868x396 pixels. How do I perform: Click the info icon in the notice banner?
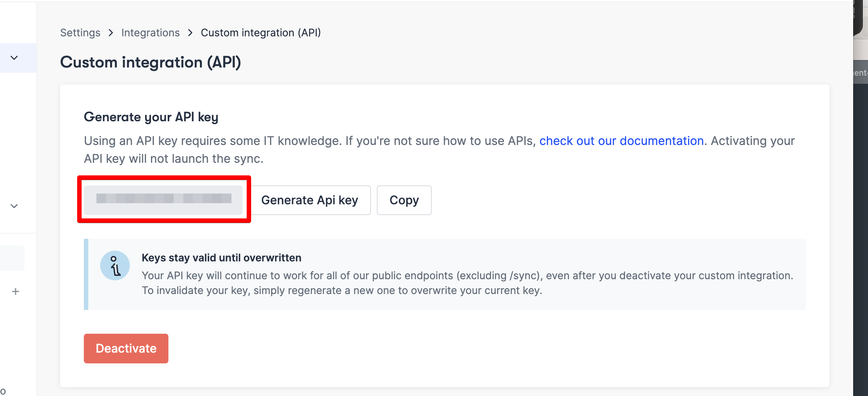click(115, 265)
